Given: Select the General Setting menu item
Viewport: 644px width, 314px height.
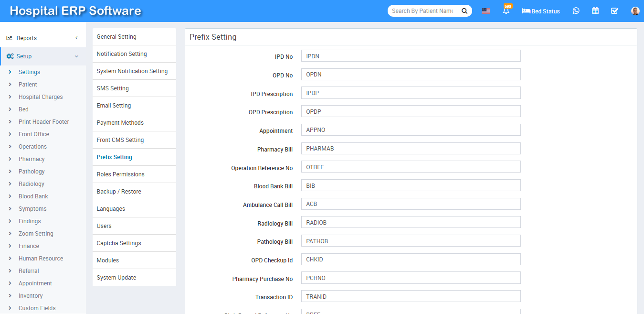Looking at the screenshot, I should (116, 37).
